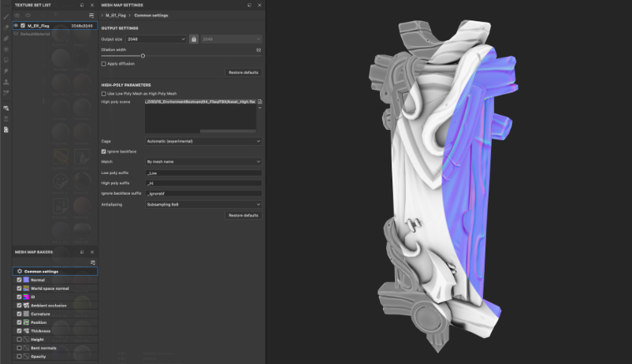This screenshot has width=632, height=364.
Task: Uncheck the Ambient occlusion baker checkbox
Action: click(19, 305)
